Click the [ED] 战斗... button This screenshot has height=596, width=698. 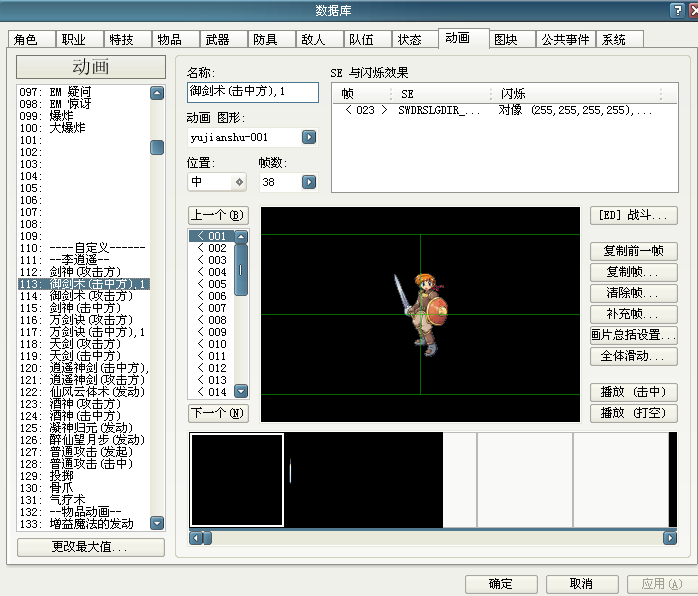click(634, 215)
